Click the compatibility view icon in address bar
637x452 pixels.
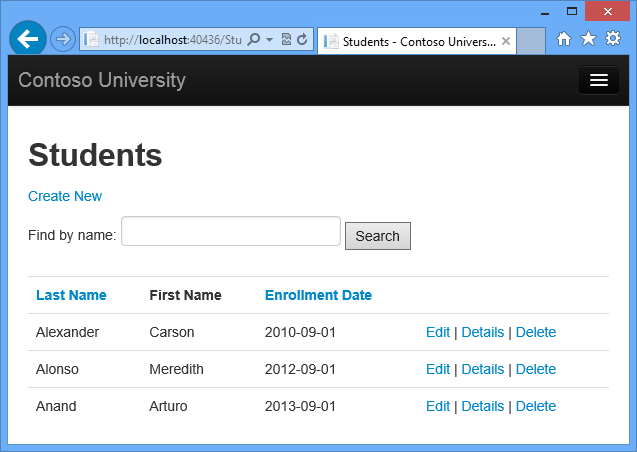coord(285,40)
